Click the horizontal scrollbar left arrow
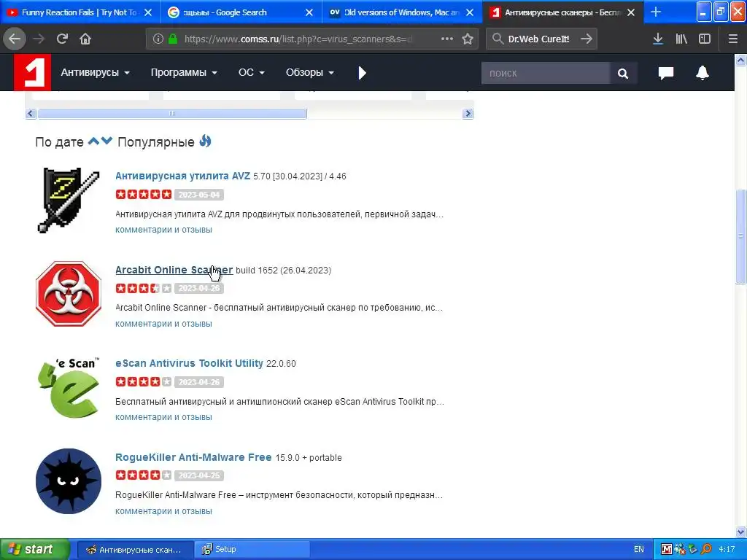Image resolution: width=747 pixels, height=560 pixels. (x=31, y=113)
